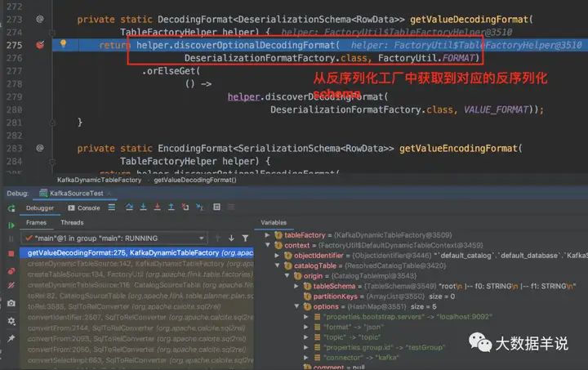This screenshot has height=370, width=588.
Task: Click KafkaDynamicTableFactory in the breadcrumb
Action: (x=100, y=181)
